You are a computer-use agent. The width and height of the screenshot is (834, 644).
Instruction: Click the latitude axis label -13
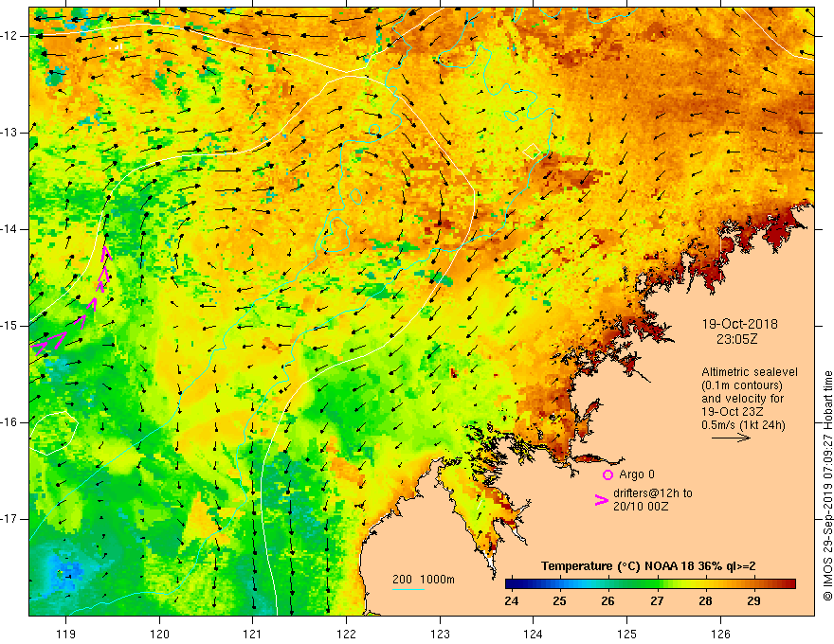tap(9, 133)
